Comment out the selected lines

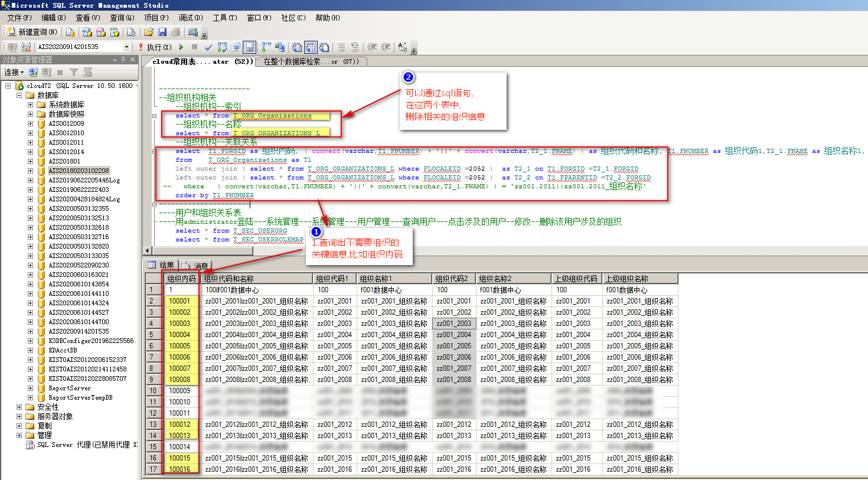[341, 47]
